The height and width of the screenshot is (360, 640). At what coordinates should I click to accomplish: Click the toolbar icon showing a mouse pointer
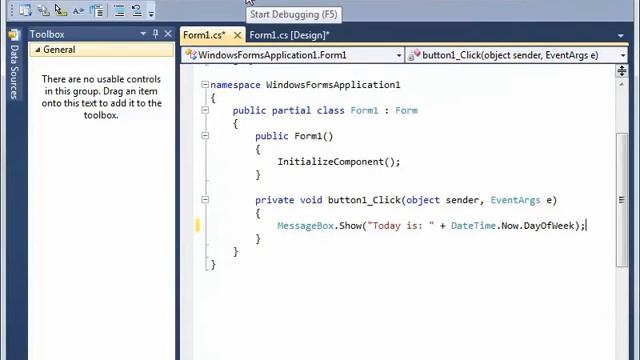[x=61, y=10]
